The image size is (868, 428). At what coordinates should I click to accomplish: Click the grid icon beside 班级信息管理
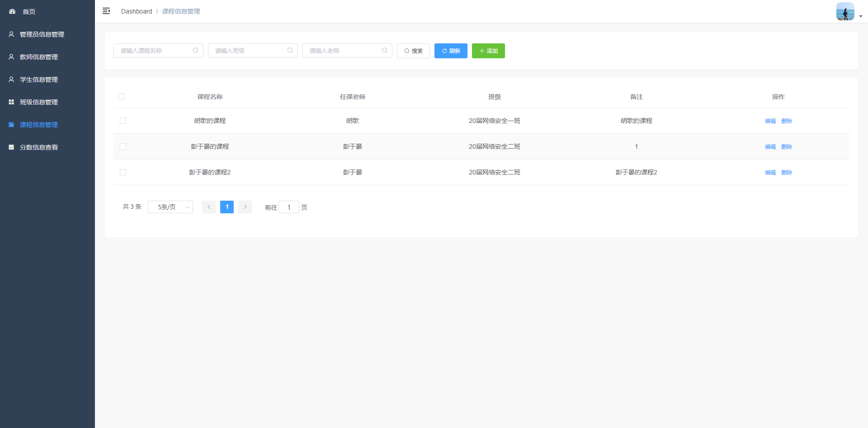tap(11, 102)
